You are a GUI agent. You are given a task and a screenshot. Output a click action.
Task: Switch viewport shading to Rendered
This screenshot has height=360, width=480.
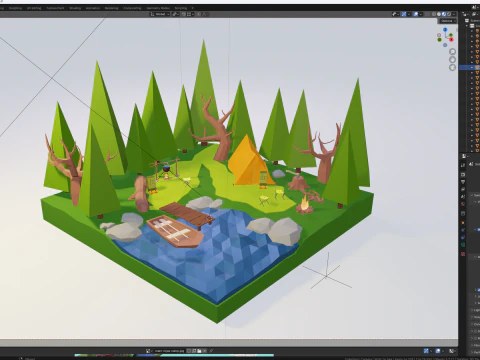pos(449,14)
